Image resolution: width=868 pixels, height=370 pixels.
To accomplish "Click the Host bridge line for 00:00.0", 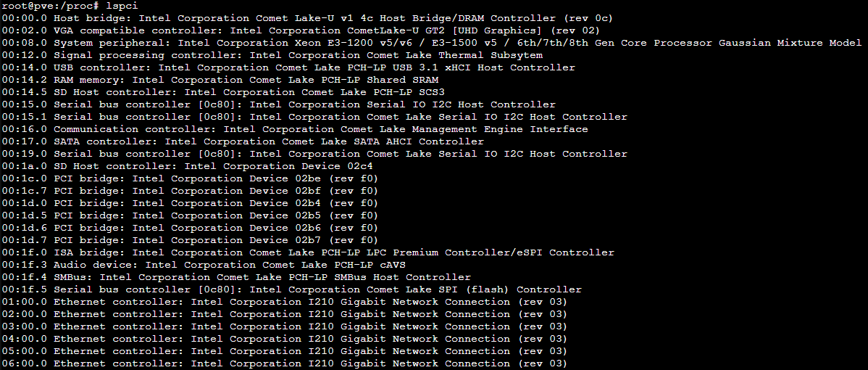I will tap(307, 18).
